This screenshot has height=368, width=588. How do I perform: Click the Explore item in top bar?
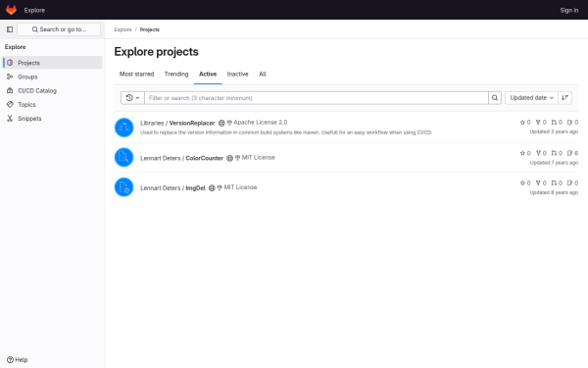[x=34, y=10]
